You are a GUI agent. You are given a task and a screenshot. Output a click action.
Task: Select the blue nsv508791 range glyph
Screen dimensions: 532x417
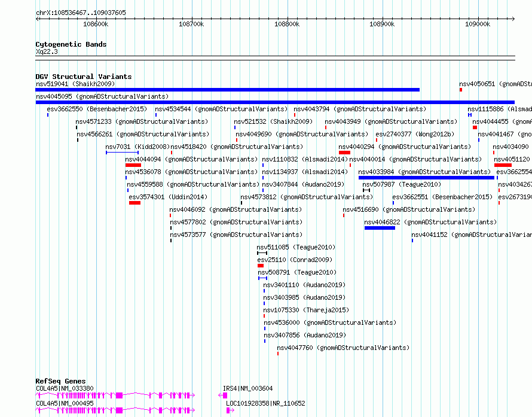[262, 278]
